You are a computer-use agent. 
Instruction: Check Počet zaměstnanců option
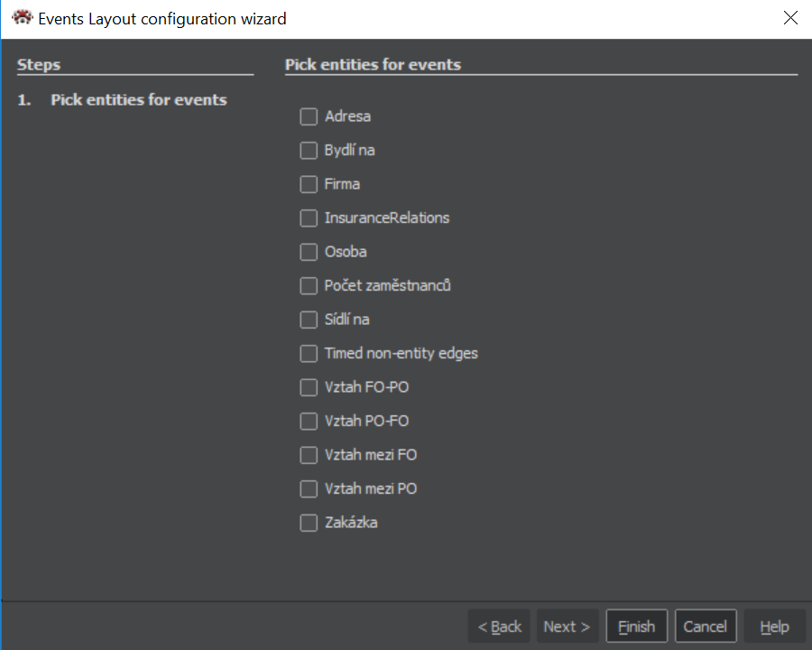pos(309,285)
